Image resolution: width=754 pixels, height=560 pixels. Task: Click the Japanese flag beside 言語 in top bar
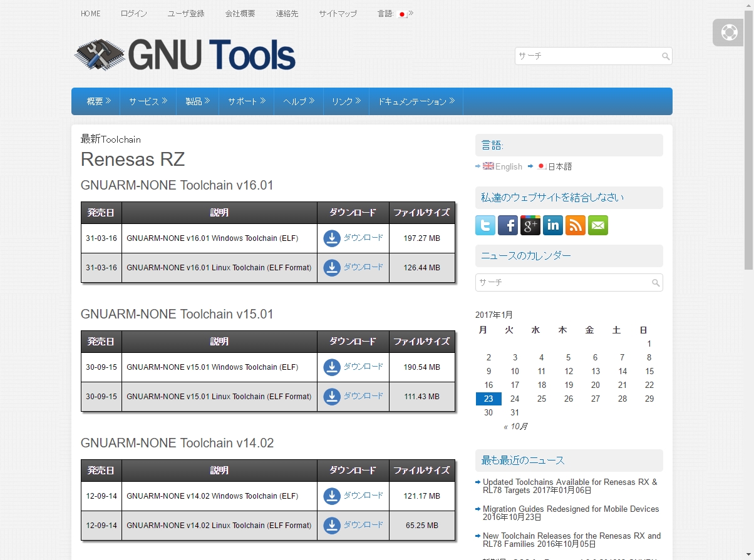(403, 14)
